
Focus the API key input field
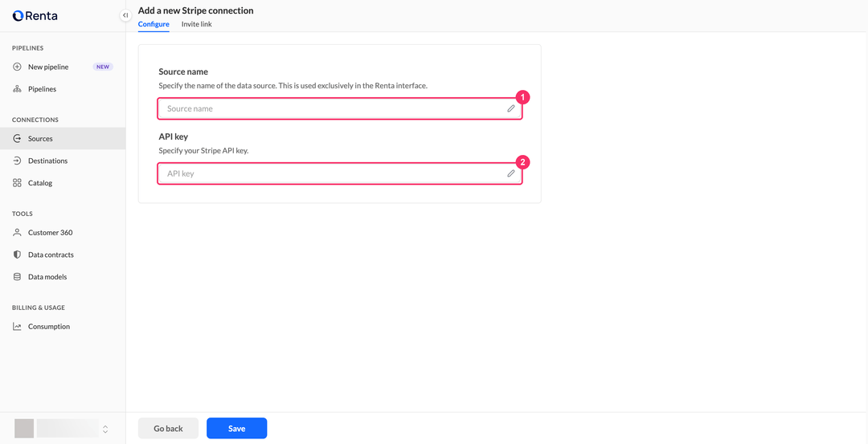pyautogui.click(x=340, y=173)
